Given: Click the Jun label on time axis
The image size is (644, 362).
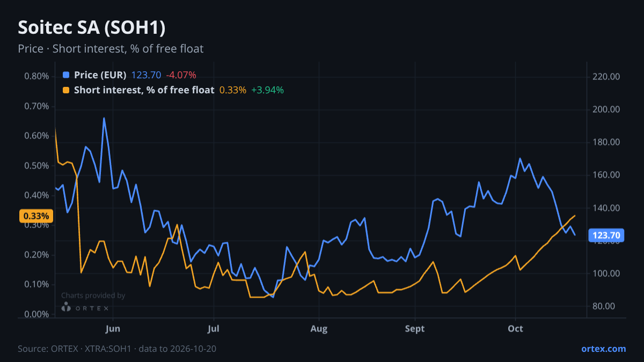Looking at the screenshot, I should tap(113, 328).
